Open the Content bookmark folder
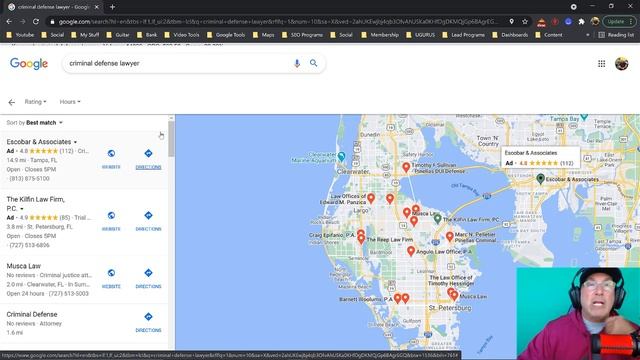This screenshot has height=360, width=640. [x=549, y=35]
